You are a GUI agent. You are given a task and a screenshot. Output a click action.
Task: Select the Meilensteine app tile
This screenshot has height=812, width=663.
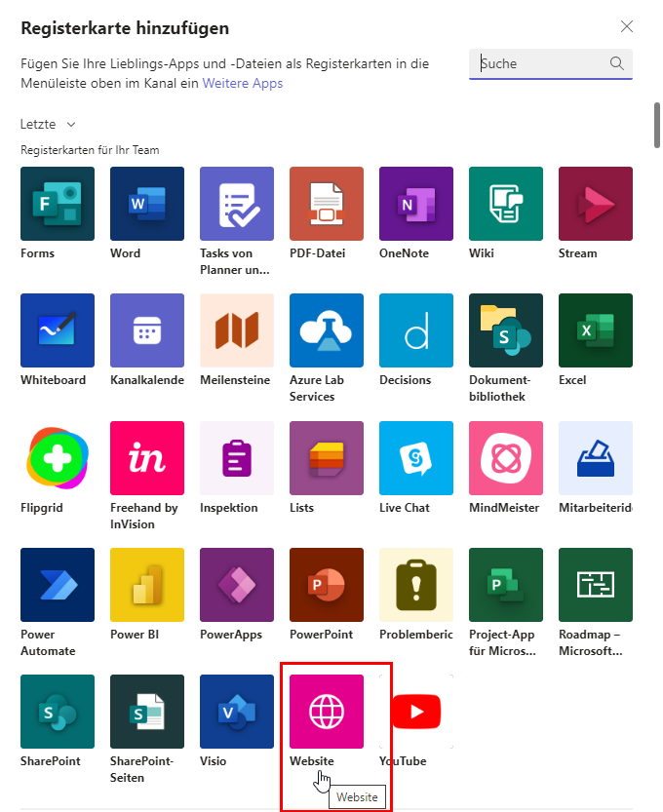[237, 330]
